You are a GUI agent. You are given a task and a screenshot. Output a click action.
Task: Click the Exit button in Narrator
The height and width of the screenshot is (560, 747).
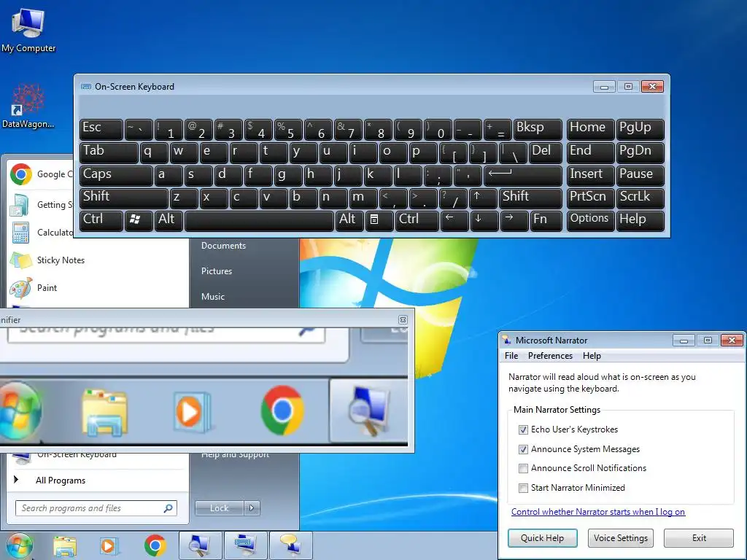(699, 538)
